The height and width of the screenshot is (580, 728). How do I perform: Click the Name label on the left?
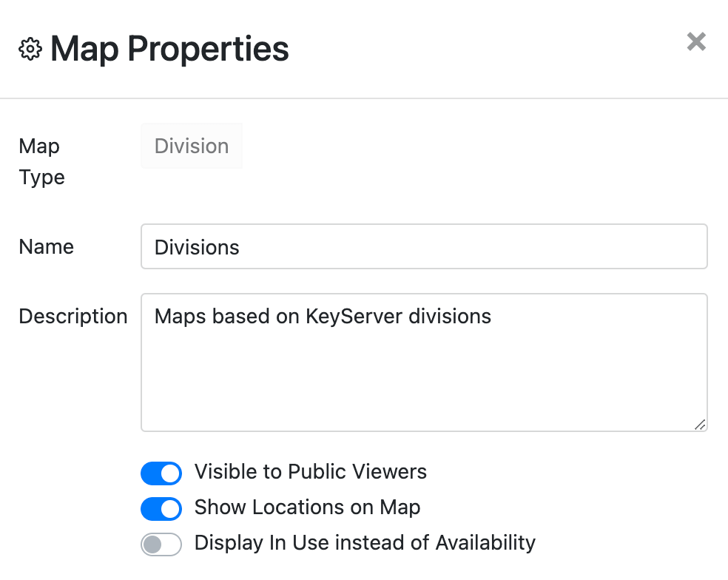click(x=46, y=246)
